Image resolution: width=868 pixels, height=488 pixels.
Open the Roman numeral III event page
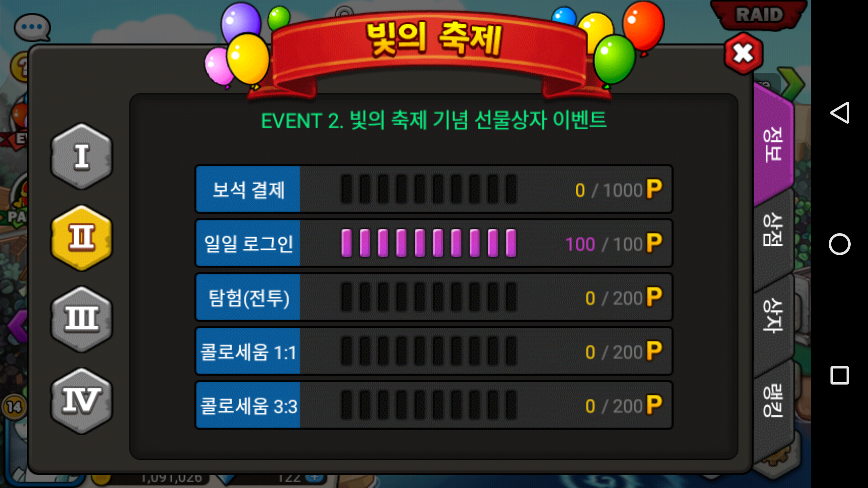pos(81,319)
